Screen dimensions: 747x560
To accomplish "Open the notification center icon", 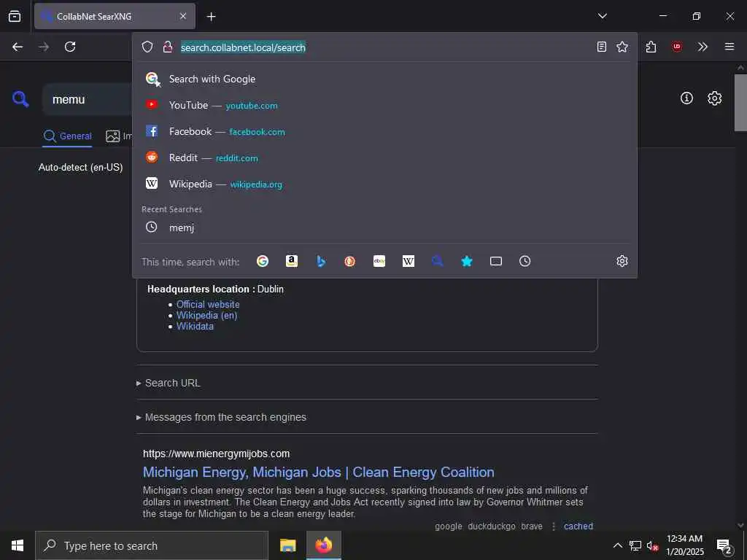I will point(724,546).
